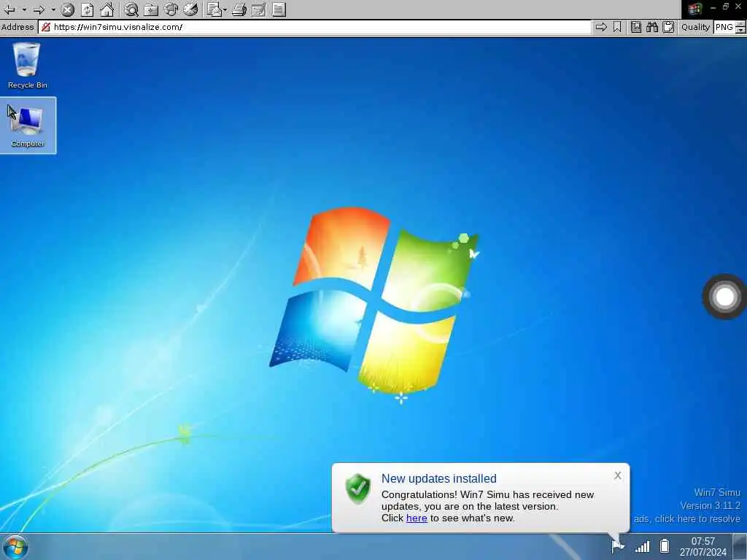Open the Favorites folder icon
The height and width of the screenshot is (560, 747).
pyautogui.click(x=151, y=9)
